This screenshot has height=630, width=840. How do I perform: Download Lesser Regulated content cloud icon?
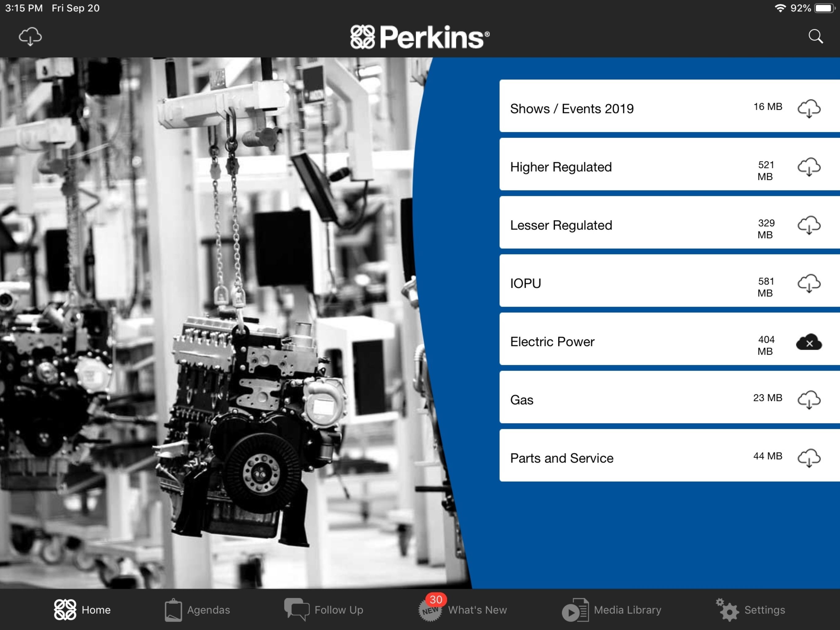809,225
